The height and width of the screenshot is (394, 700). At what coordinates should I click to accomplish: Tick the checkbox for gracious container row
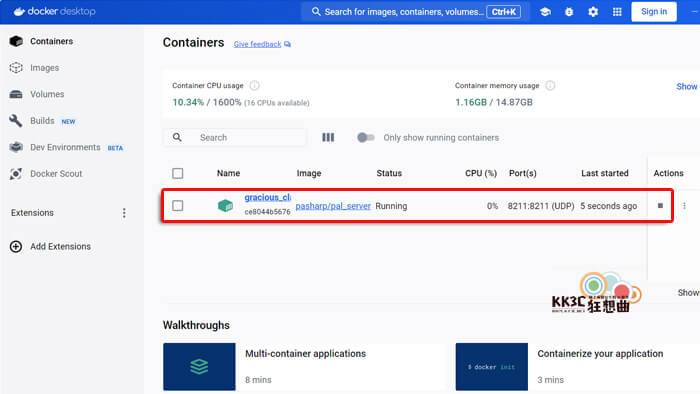point(178,206)
